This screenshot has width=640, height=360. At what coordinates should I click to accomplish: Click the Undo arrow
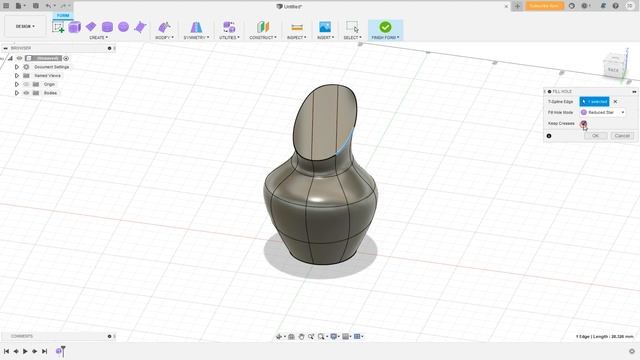pyautogui.click(x=49, y=6)
